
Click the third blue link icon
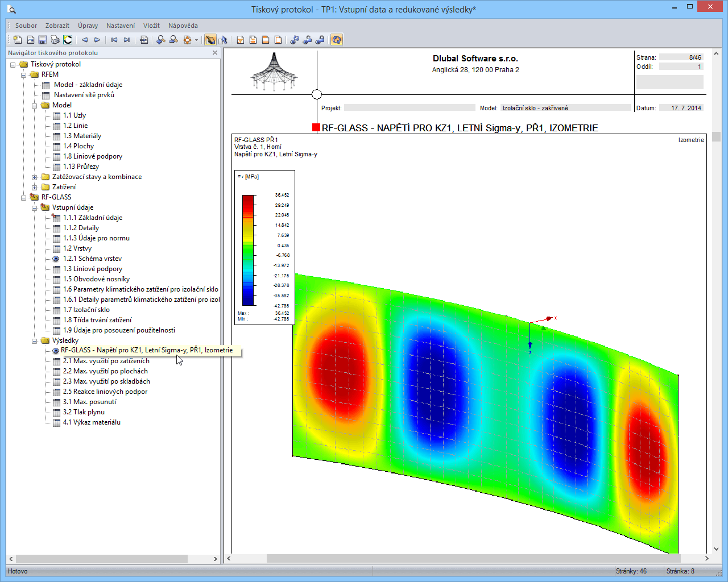click(x=320, y=40)
